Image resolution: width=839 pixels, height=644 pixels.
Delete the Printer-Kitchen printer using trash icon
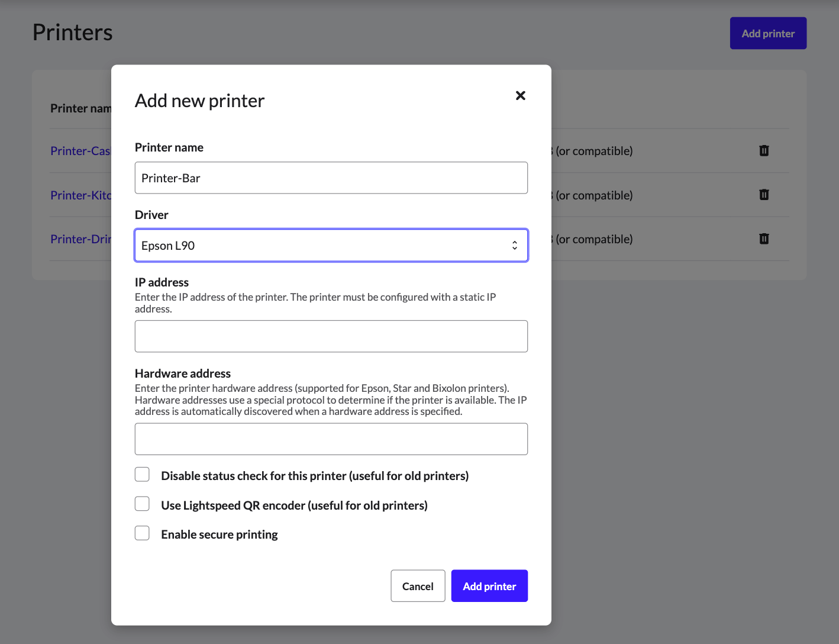(x=764, y=195)
